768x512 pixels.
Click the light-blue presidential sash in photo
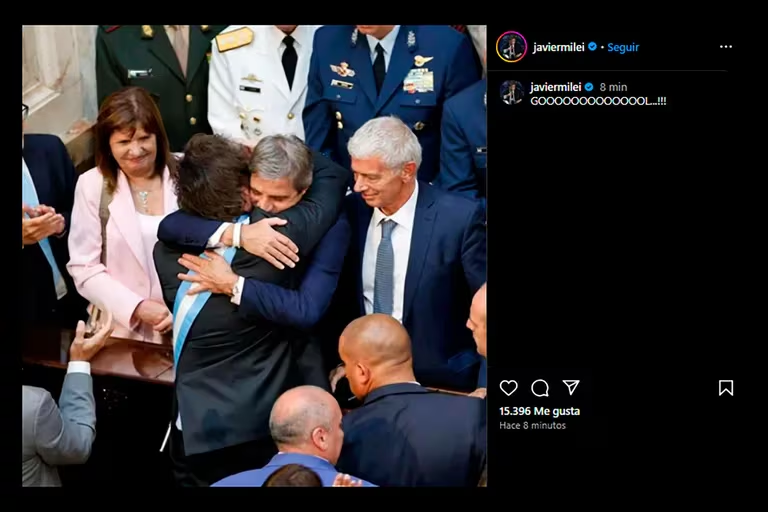(201, 294)
